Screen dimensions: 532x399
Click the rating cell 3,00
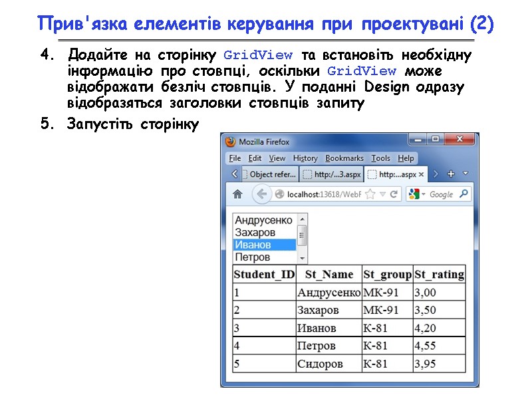click(440, 292)
